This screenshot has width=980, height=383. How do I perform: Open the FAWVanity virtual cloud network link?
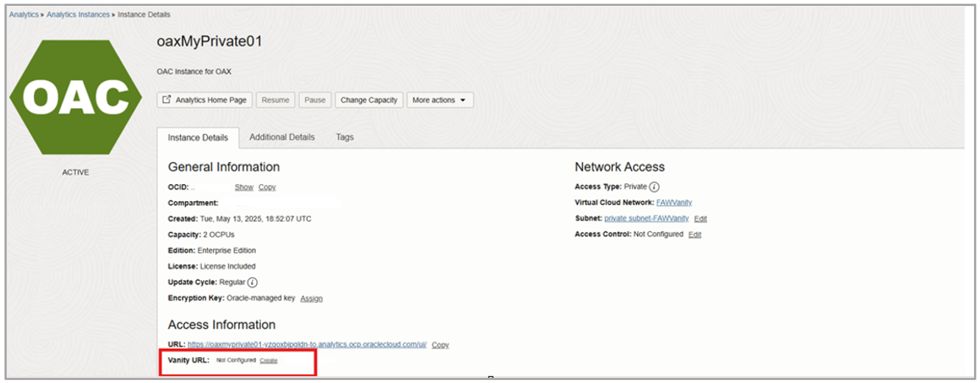[674, 203]
